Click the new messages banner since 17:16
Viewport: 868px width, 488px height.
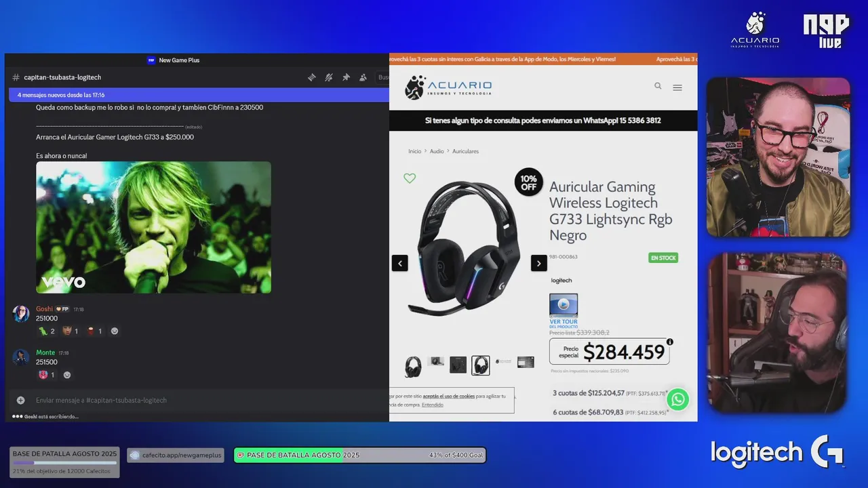[199, 95]
